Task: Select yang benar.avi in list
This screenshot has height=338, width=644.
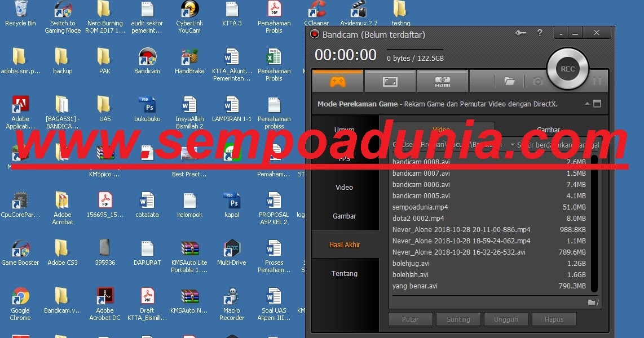Action: (489, 286)
